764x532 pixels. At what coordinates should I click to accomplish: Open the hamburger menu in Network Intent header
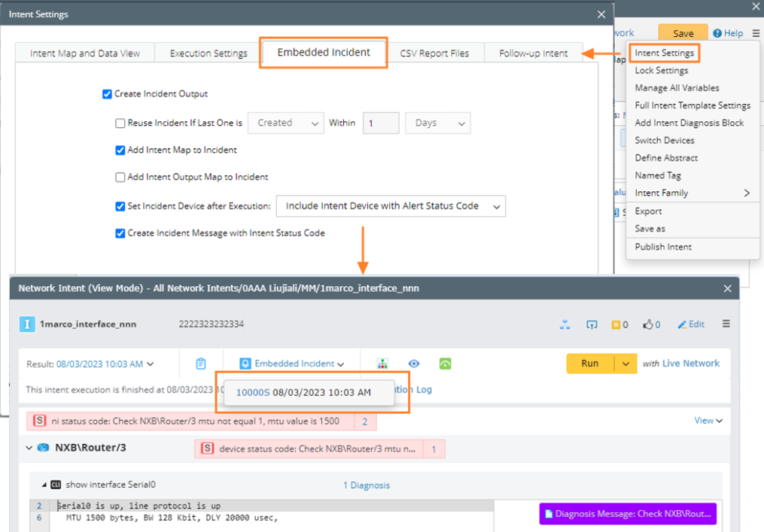coord(726,324)
